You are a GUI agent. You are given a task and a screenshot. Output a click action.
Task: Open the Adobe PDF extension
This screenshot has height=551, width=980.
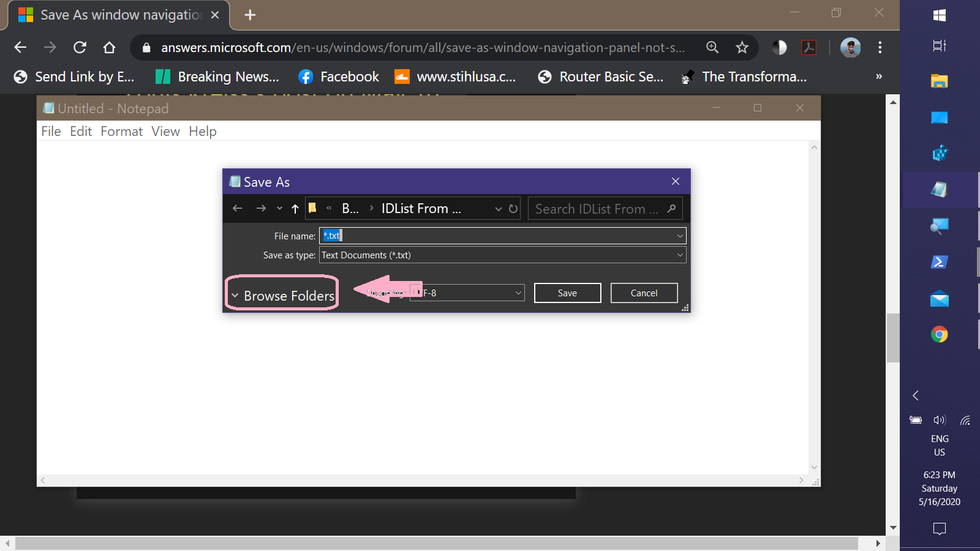[809, 47]
